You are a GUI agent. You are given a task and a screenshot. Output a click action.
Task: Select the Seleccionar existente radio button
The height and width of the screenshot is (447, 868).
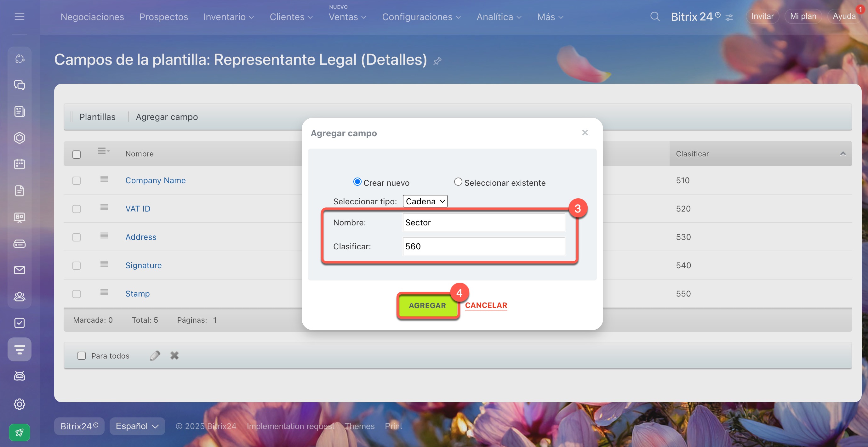(x=458, y=182)
